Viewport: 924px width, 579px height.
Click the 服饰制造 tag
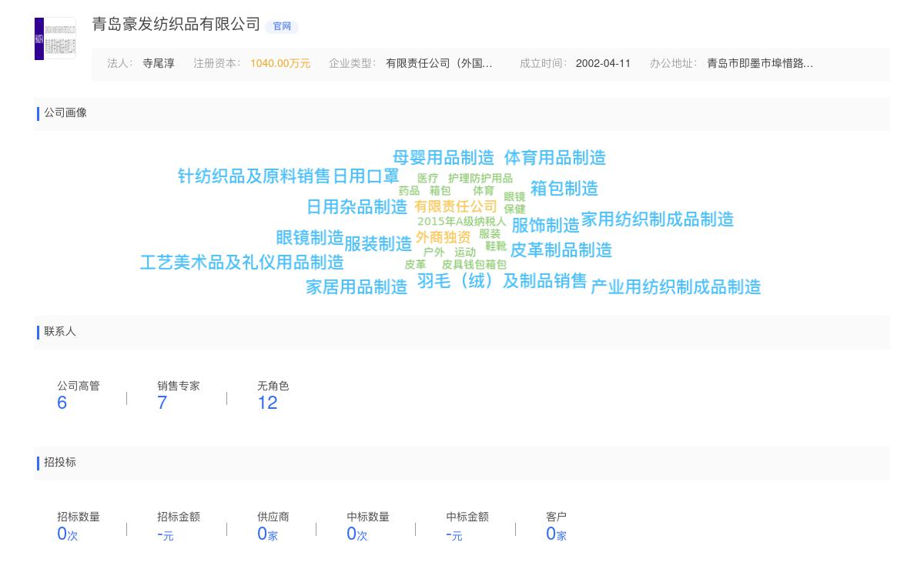pos(545,226)
